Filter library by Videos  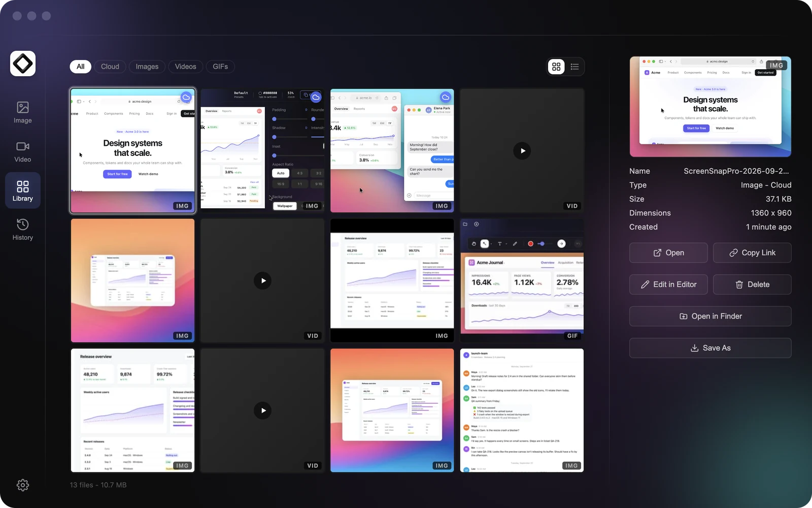pos(186,67)
